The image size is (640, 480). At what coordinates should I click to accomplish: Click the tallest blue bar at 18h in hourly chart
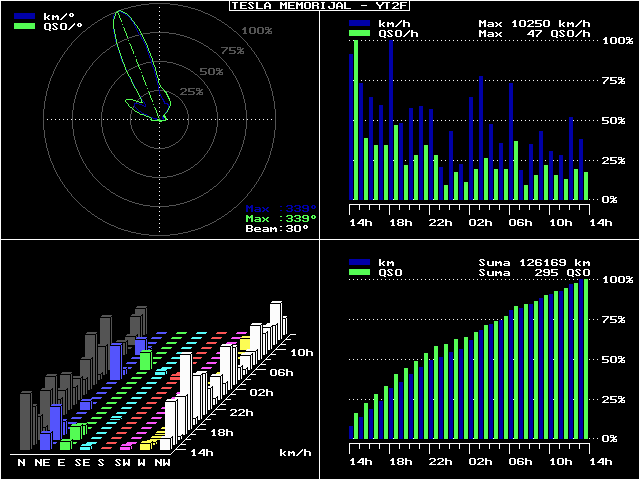[391, 120]
